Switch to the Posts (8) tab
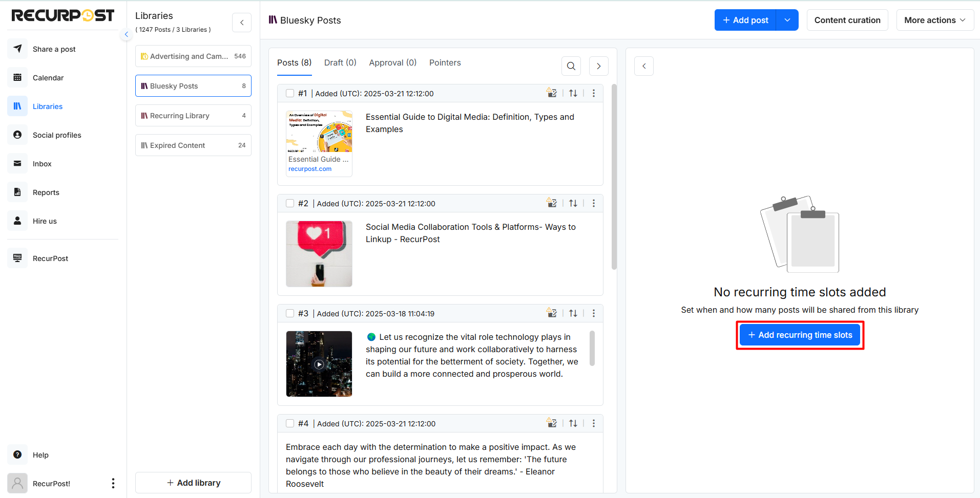Viewport: 980px width, 498px height. coord(295,62)
